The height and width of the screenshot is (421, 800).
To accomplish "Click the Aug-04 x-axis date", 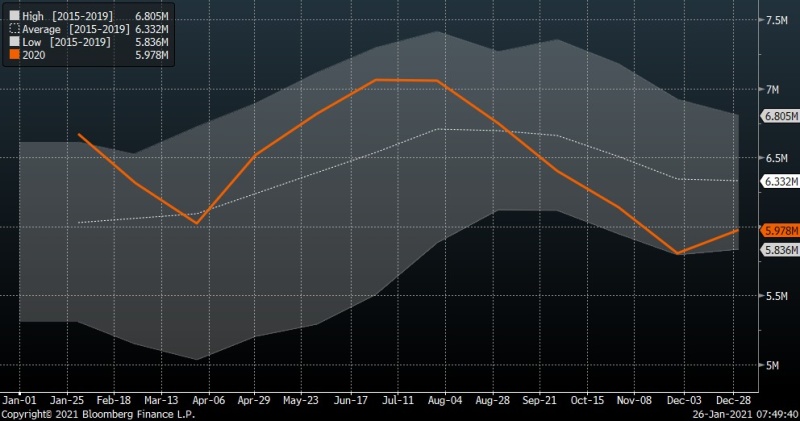I will [444, 401].
